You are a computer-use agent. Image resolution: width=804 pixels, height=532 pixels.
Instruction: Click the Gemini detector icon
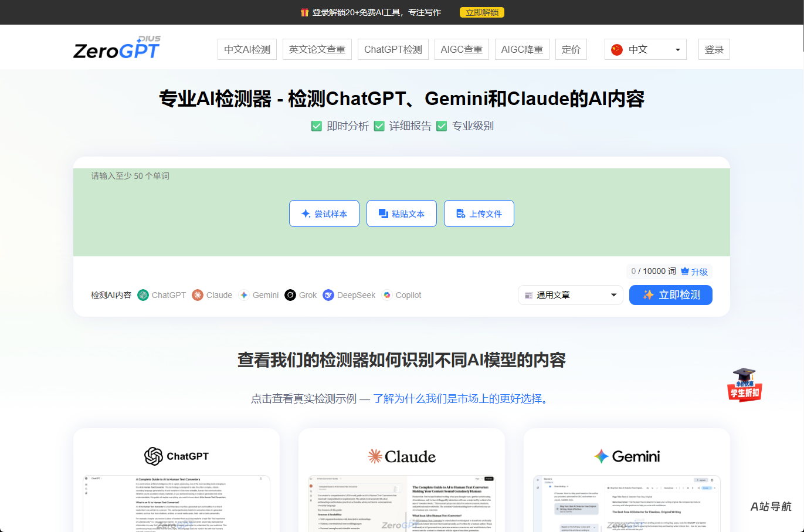coord(244,295)
